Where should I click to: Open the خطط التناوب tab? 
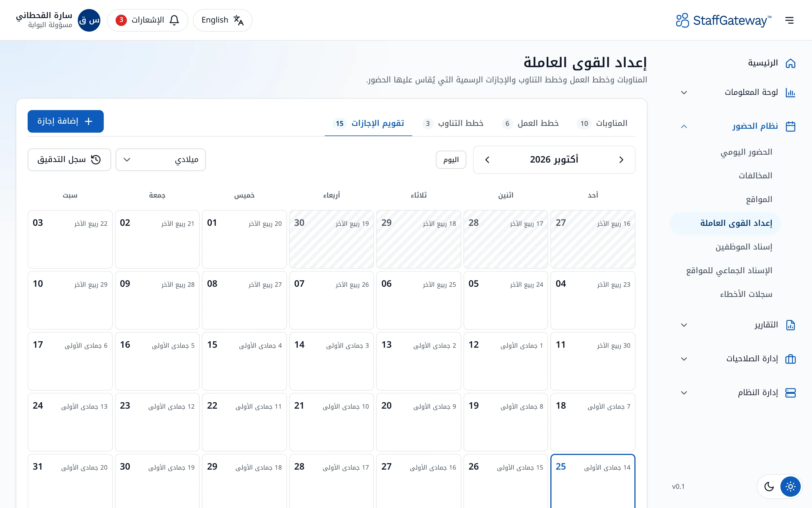click(453, 123)
